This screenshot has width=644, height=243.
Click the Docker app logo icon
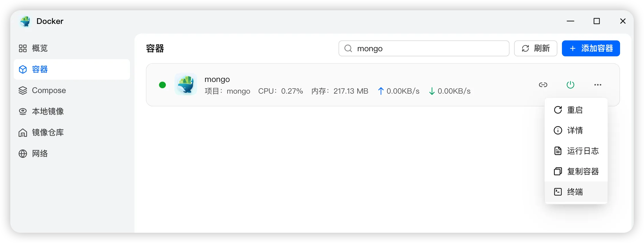pyautogui.click(x=25, y=21)
